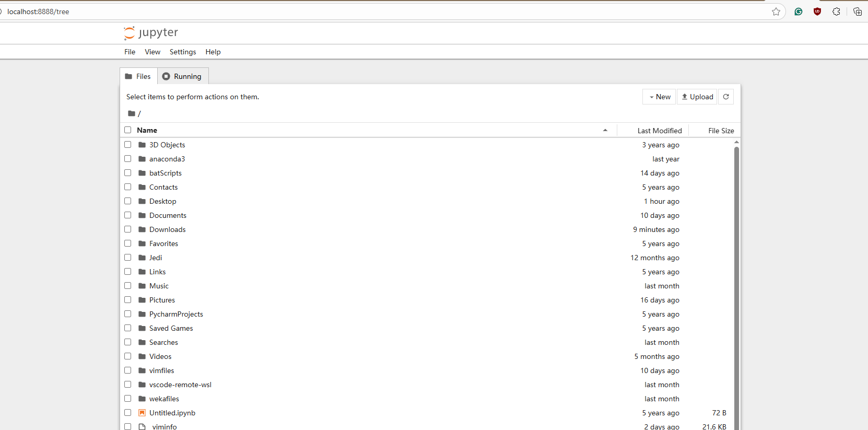Click the Untitled.ipynb notebook icon
Image resolution: width=868 pixels, height=430 pixels.
click(142, 413)
